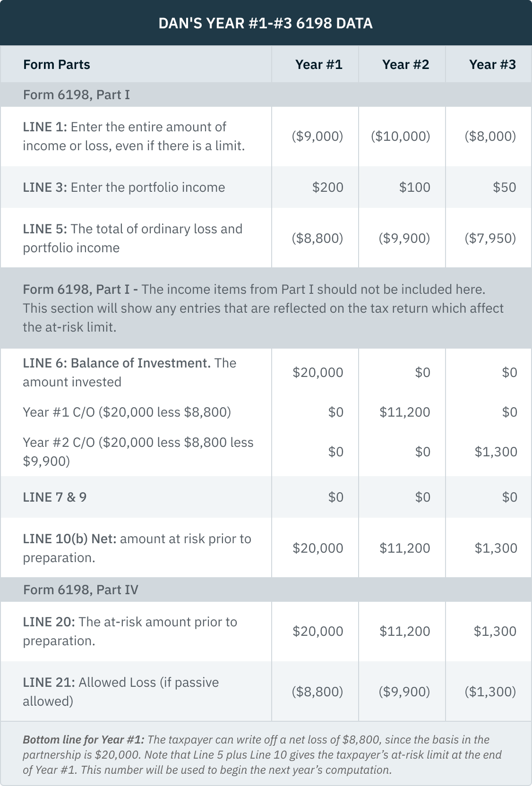Click the "Year #2" column header
This screenshot has width=532, height=786.
click(x=405, y=65)
